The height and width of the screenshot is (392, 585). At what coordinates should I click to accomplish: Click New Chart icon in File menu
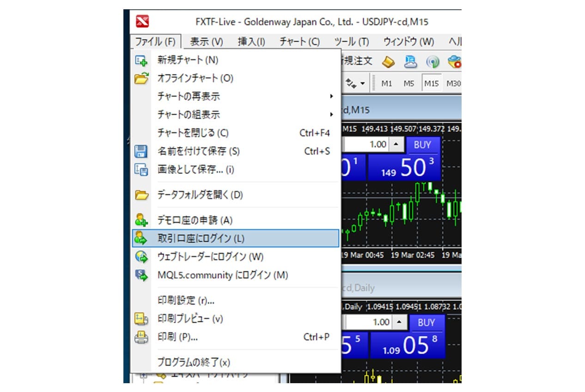(140, 60)
